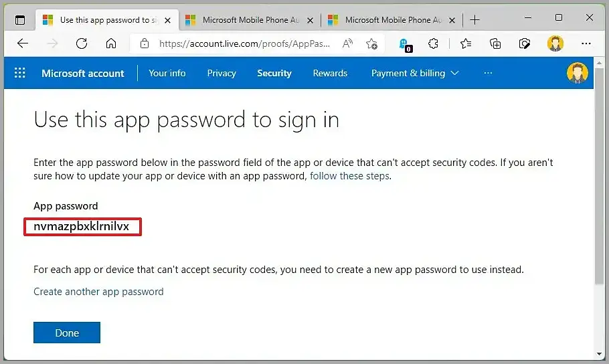This screenshot has width=609, height=364.
Task: Switch to the 'Use this app password' tab
Action: click(x=108, y=20)
